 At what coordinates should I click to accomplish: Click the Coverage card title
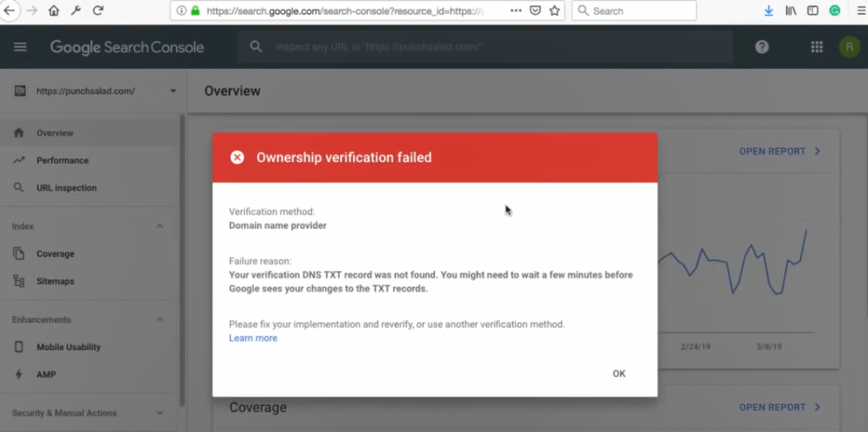click(x=258, y=407)
